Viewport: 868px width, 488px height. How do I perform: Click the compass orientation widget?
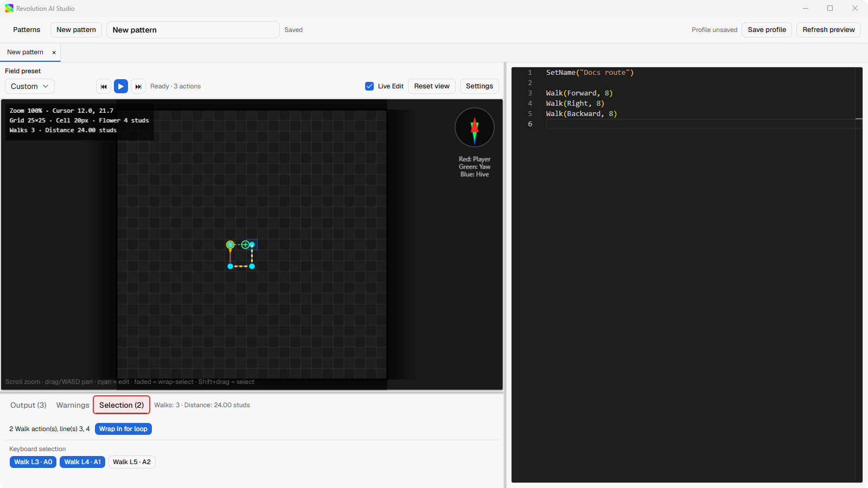[475, 127]
